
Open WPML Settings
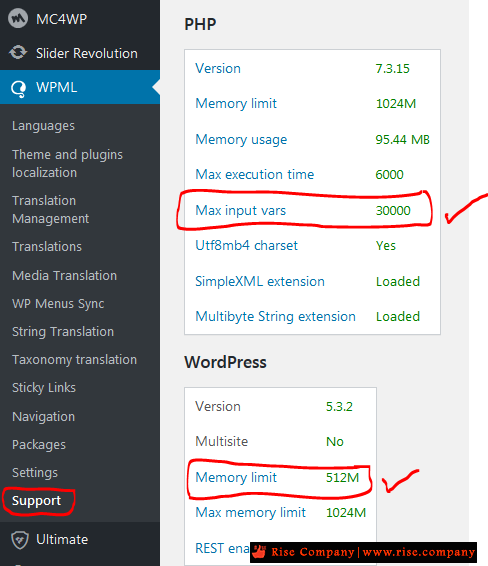[x=35, y=473]
